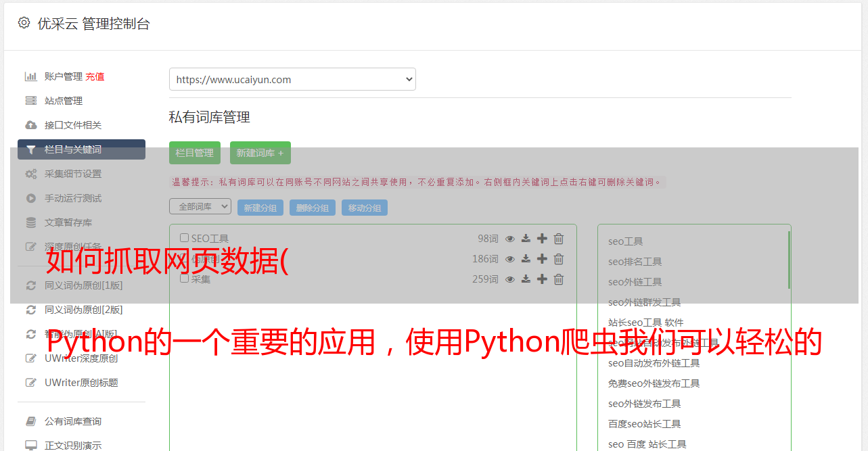Screen dimensions: 868x451
Task: Click the "259词" count in the 采集 row
Action: click(485, 279)
